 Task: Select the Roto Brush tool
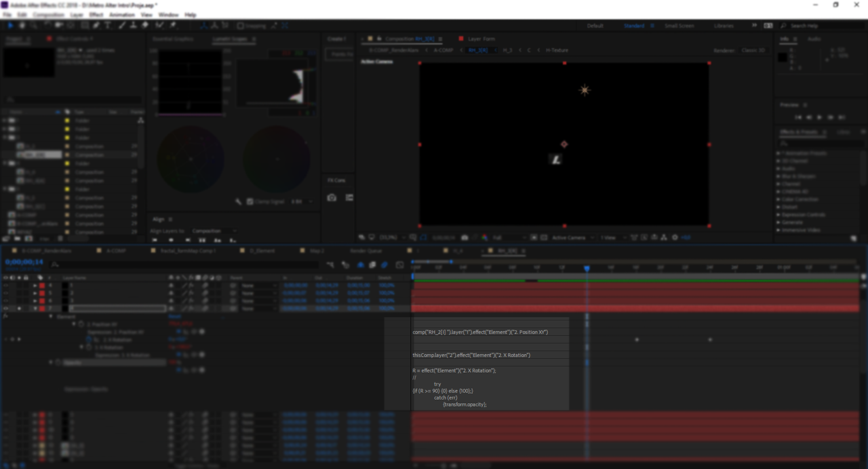click(159, 26)
